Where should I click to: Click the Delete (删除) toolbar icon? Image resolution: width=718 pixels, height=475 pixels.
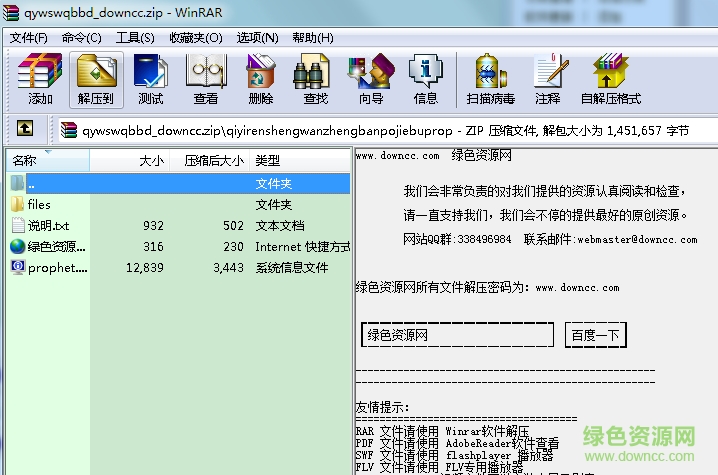(x=261, y=80)
